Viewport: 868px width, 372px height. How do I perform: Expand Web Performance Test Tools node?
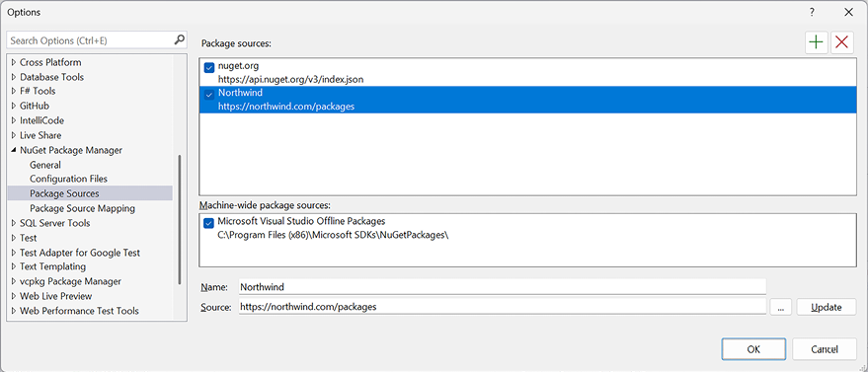click(14, 311)
